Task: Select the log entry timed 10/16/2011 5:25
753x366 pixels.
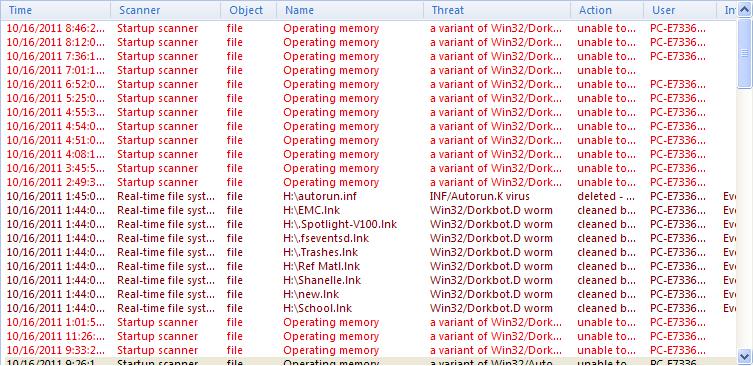Action: [369, 98]
